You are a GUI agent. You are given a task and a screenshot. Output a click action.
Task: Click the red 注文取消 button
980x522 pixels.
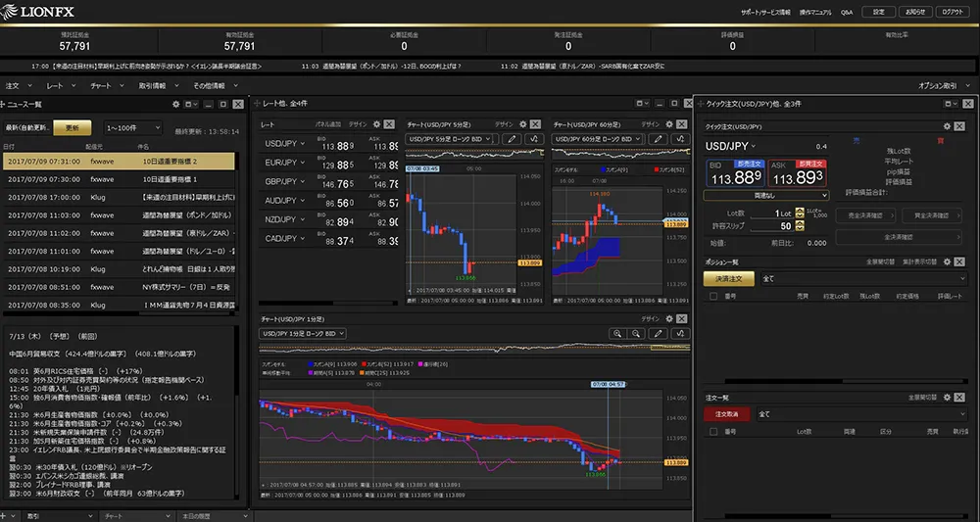728,414
